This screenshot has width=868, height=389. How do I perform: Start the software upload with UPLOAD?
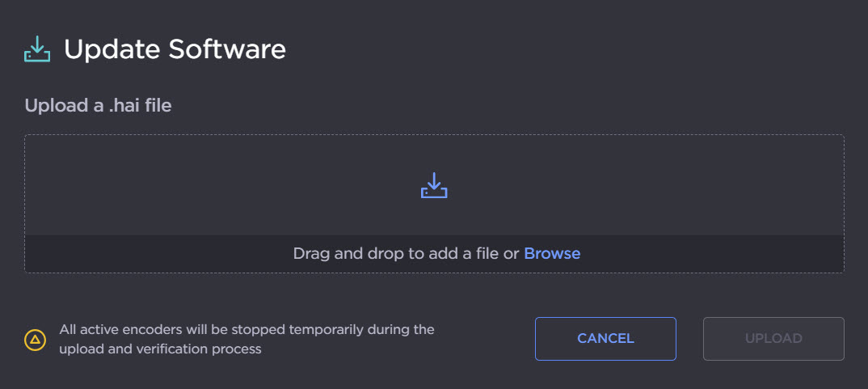(773, 338)
